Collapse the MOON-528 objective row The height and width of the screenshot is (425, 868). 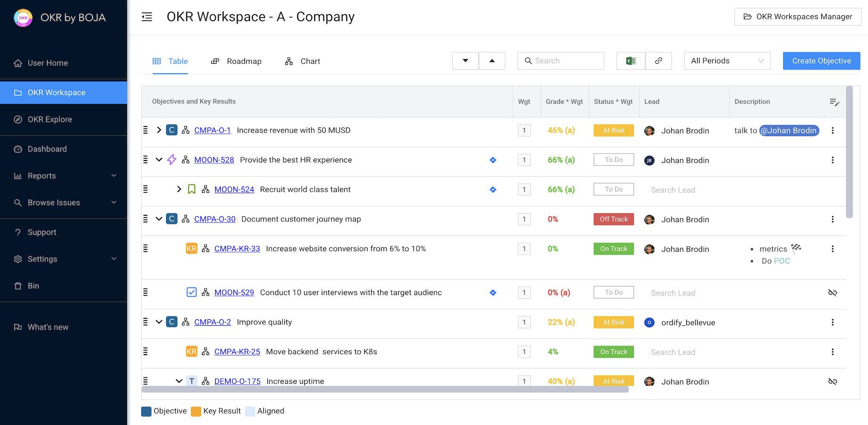[159, 160]
